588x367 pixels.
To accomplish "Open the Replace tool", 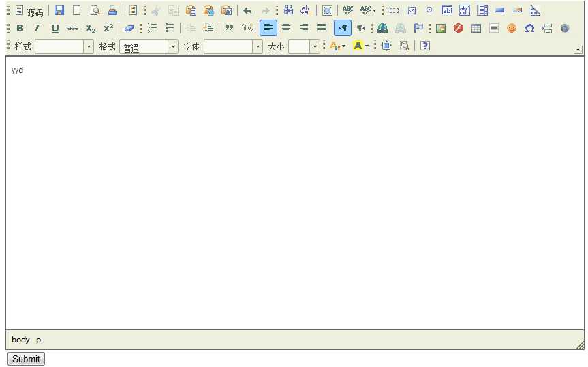I will (306, 10).
